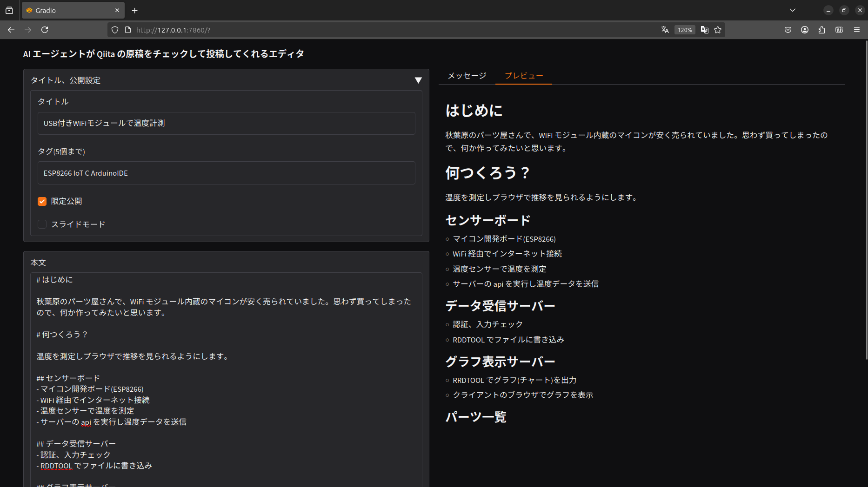Image resolution: width=868 pixels, height=487 pixels.
Task: Bookmark this page with the star icon
Action: coord(718,30)
